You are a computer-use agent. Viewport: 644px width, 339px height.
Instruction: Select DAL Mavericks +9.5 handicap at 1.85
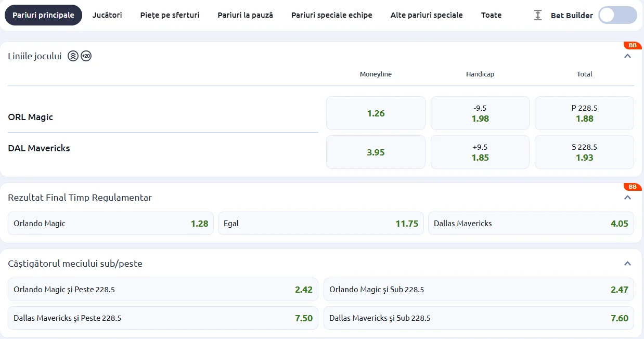pyautogui.click(x=480, y=152)
